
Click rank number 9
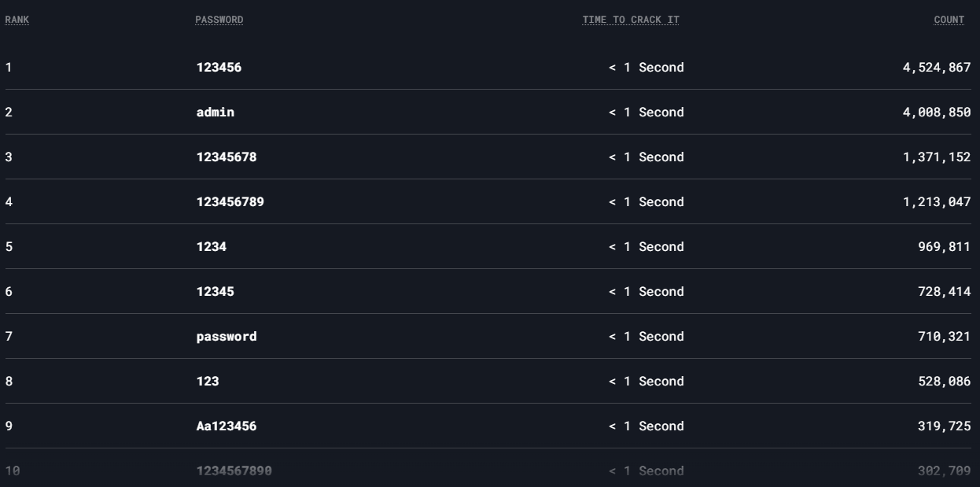tap(9, 426)
